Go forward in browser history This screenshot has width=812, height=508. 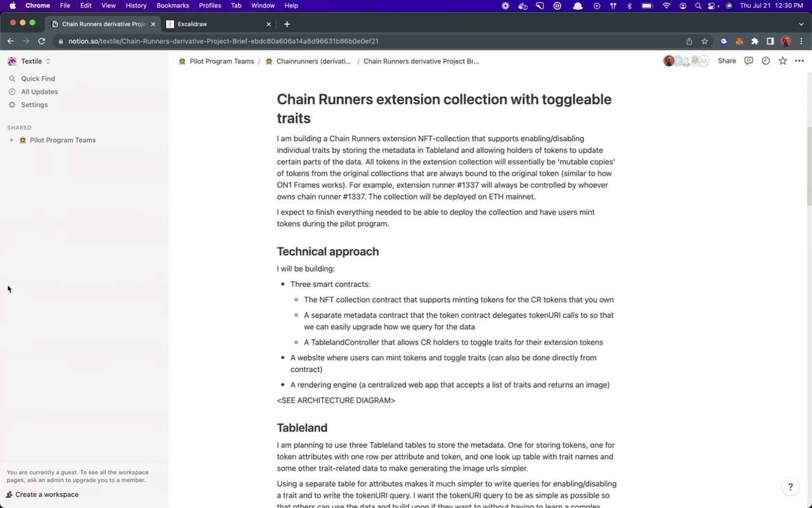[26, 41]
